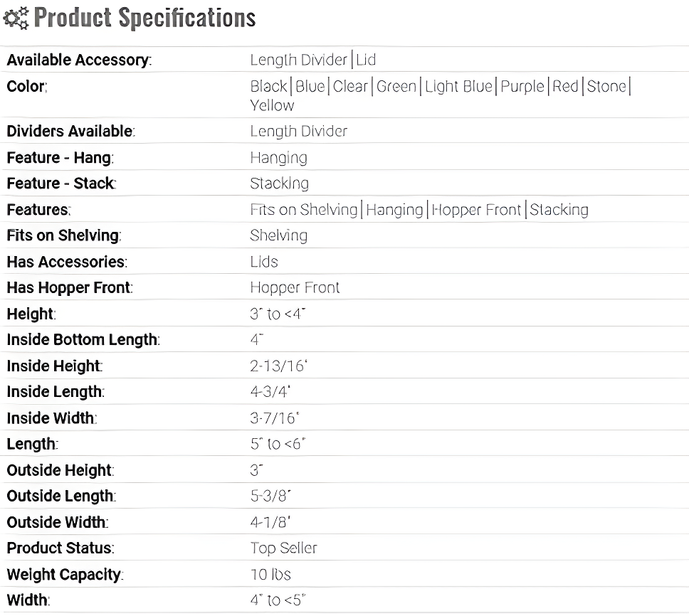689x616 pixels.
Task: Click the Top Seller product status
Action: [283, 548]
